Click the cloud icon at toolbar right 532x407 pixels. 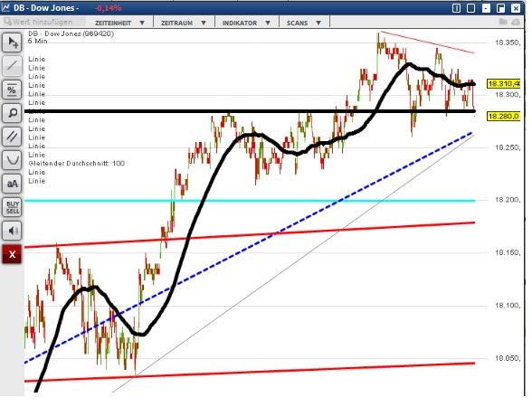click(x=516, y=22)
